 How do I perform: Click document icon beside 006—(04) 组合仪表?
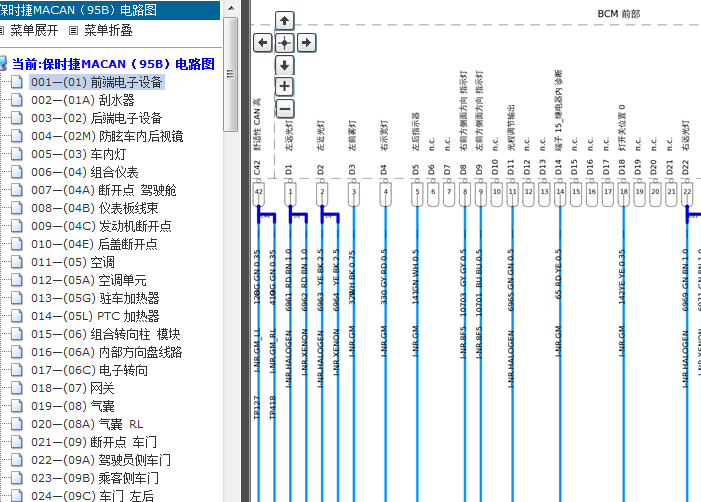pos(17,172)
